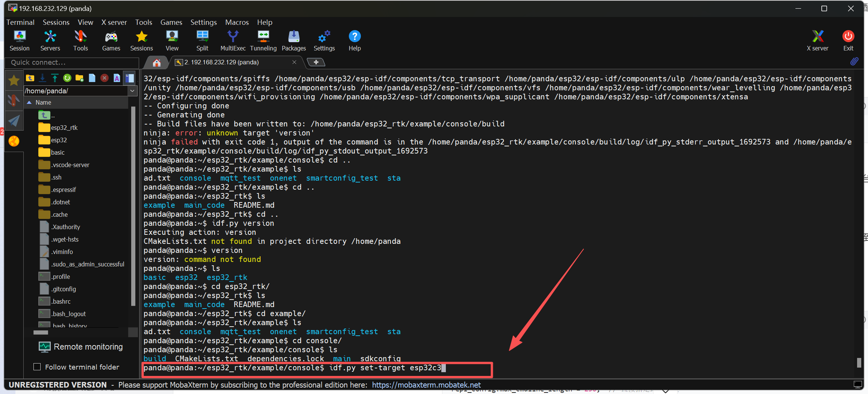Open the Sessions star sidebar tab
This screenshot has width=868, height=394.
[14, 80]
